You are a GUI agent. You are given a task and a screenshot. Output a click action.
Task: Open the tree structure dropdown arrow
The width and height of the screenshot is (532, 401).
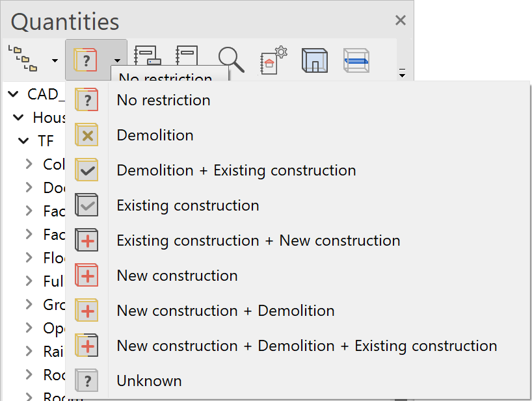click(x=55, y=60)
